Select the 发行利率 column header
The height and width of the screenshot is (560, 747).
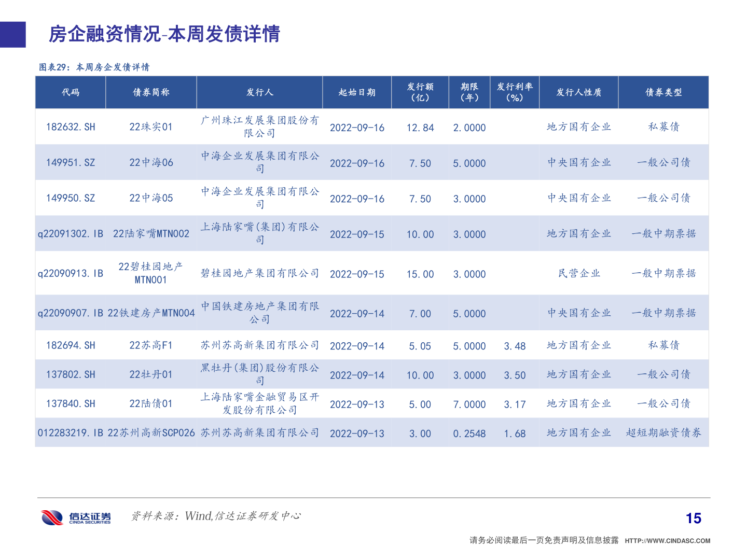515,92
